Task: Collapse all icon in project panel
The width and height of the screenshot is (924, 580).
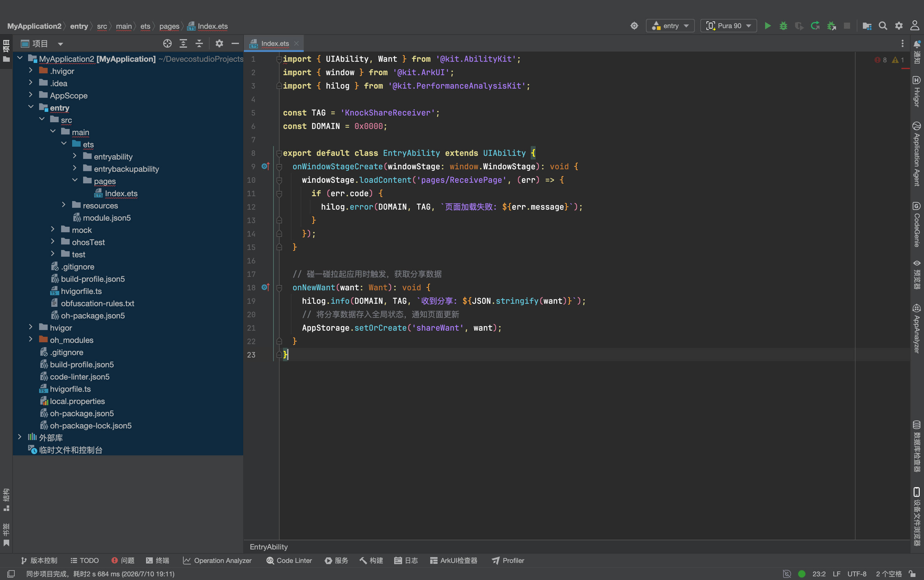Action: [199, 43]
